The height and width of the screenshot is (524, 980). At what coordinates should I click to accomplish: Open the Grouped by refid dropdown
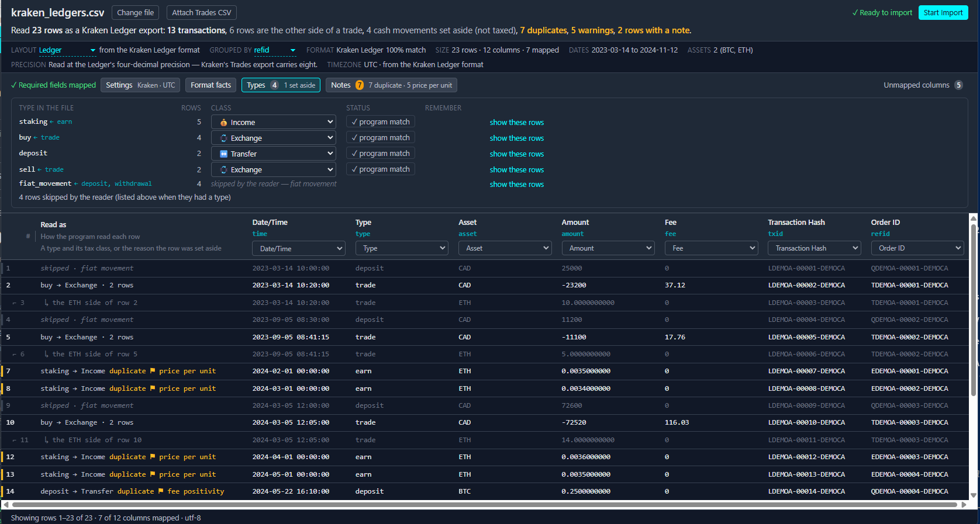275,50
